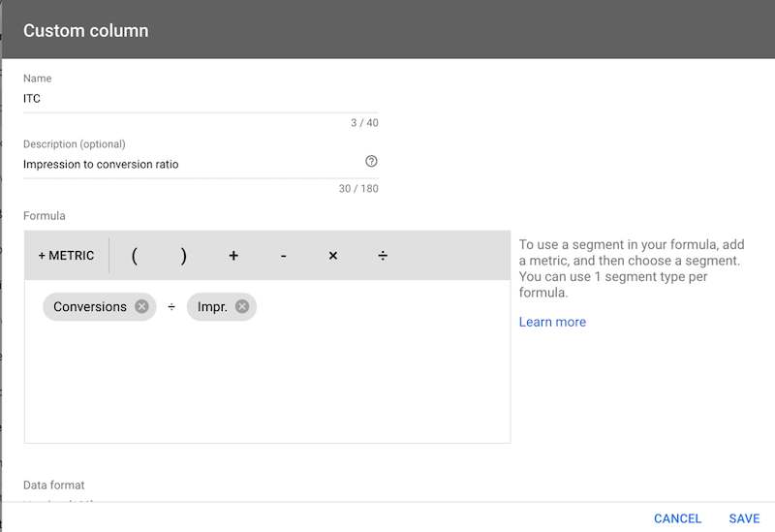Click the 3 / 40 character counter

coord(364,123)
